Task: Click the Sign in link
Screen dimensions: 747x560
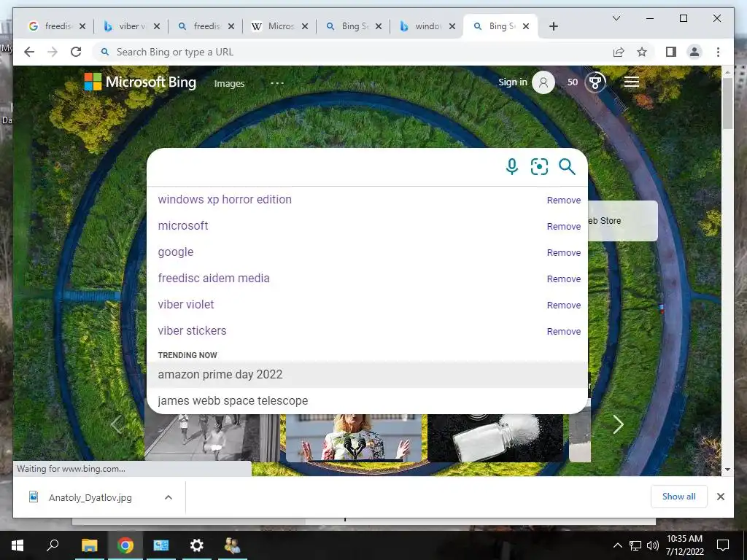Action: pyautogui.click(x=513, y=82)
